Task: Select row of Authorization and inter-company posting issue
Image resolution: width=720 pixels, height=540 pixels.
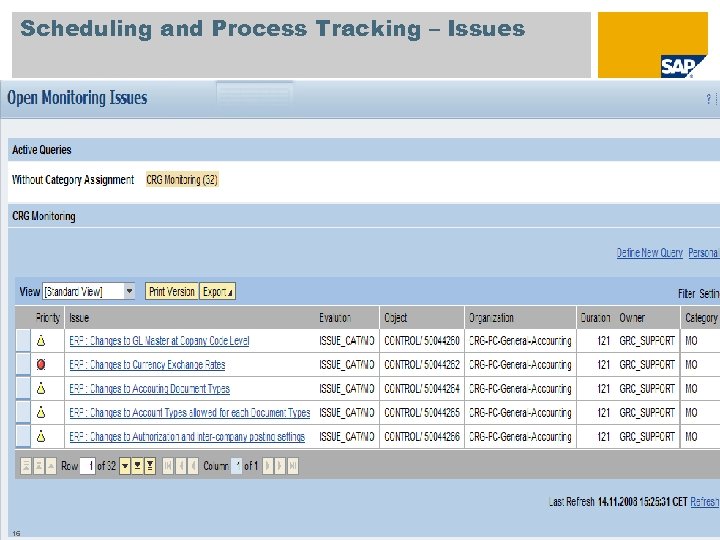Action: tap(22, 436)
